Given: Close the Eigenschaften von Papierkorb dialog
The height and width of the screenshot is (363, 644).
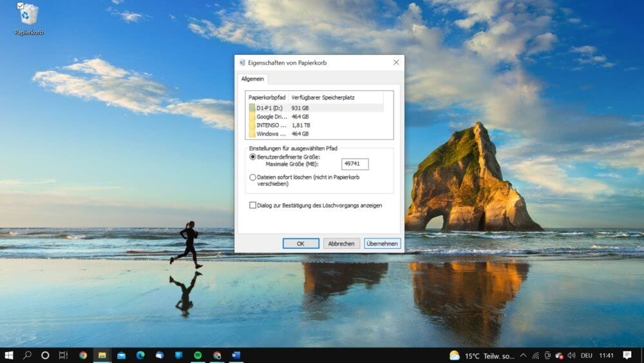Looking at the screenshot, I should 396,63.
